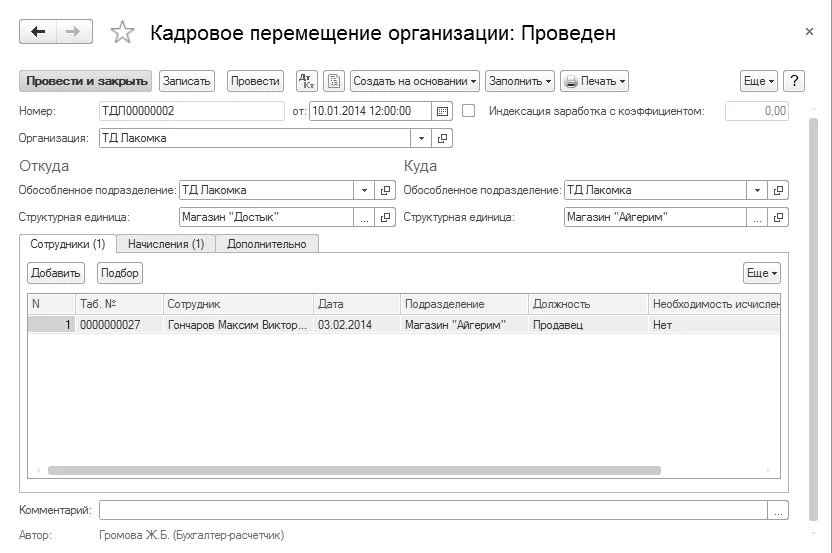The height and width of the screenshot is (553, 832).
Task: Select cell Гончаров Максим Виктор...
Action: click(238, 325)
